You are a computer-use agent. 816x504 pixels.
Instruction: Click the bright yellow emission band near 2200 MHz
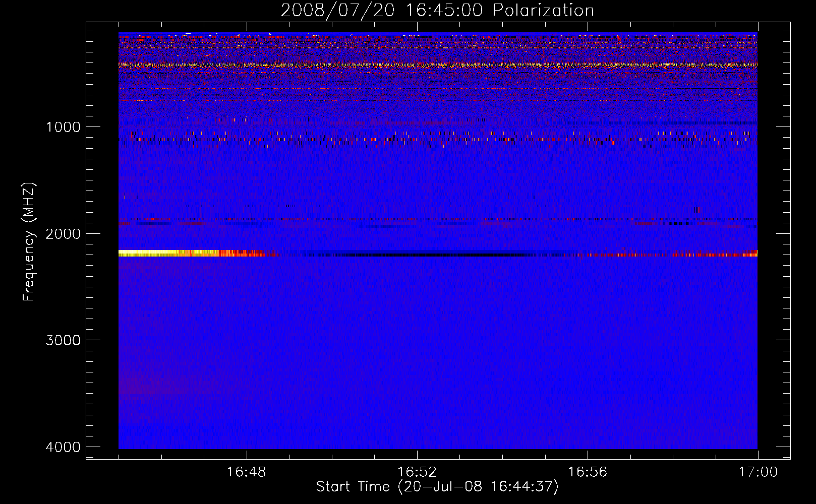pos(169,253)
